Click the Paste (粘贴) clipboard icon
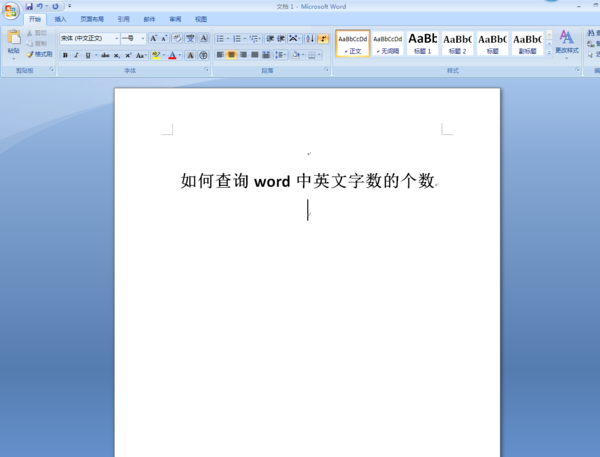Viewport: 600px width, 457px height. [14, 38]
